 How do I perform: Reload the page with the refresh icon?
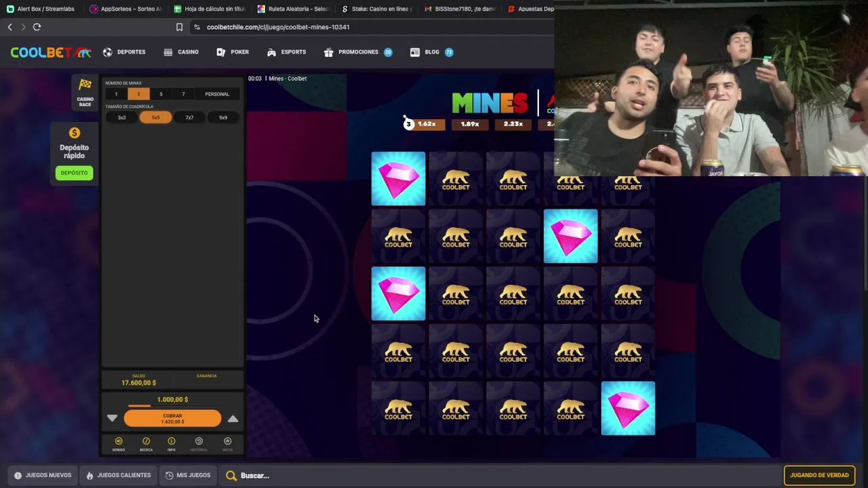point(37,27)
